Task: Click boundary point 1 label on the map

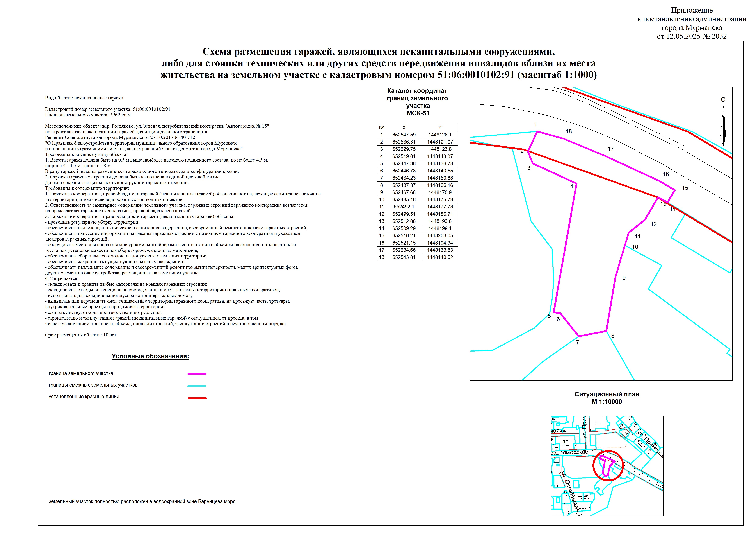Action: pyautogui.click(x=535, y=125)
